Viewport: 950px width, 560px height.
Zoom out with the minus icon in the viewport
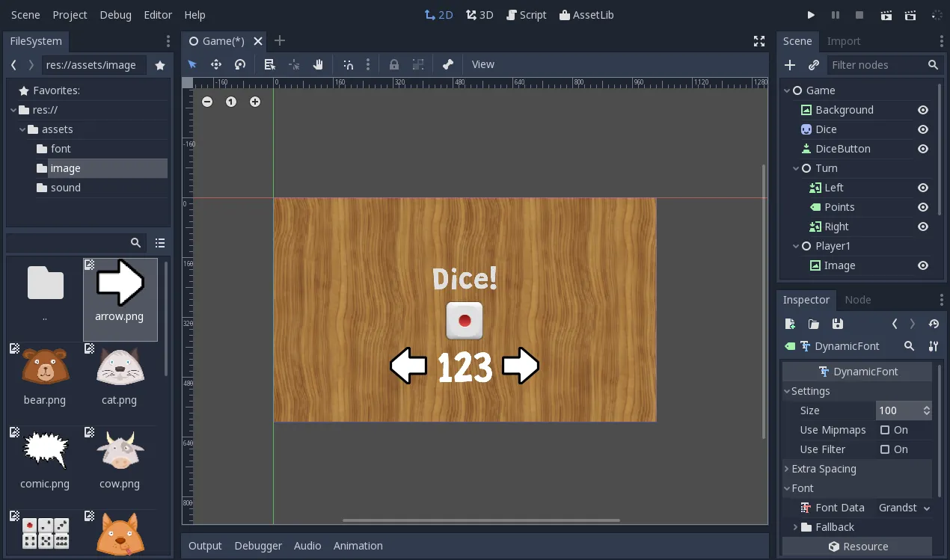[207, 102]
